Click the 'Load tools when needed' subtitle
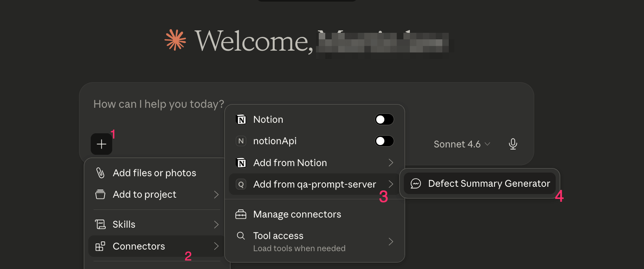This screenshot has height=269, width=644. point(299,248)
